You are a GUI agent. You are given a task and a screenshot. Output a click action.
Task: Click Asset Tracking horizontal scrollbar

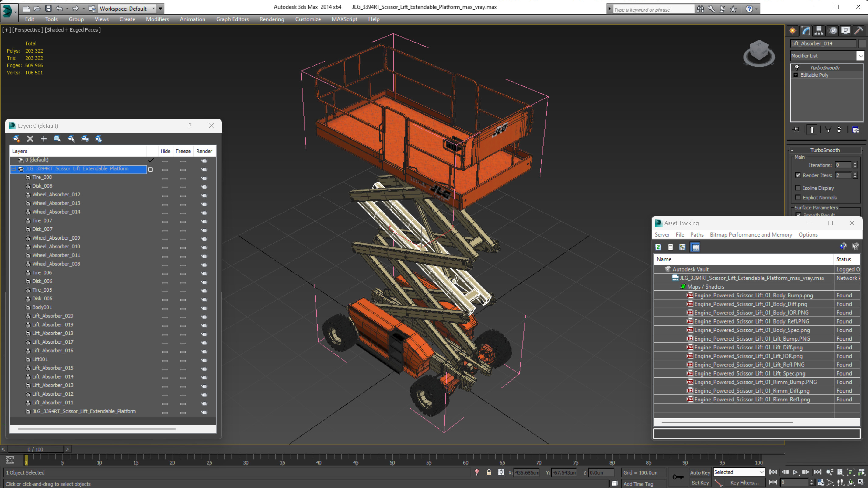tap(727, 422)
